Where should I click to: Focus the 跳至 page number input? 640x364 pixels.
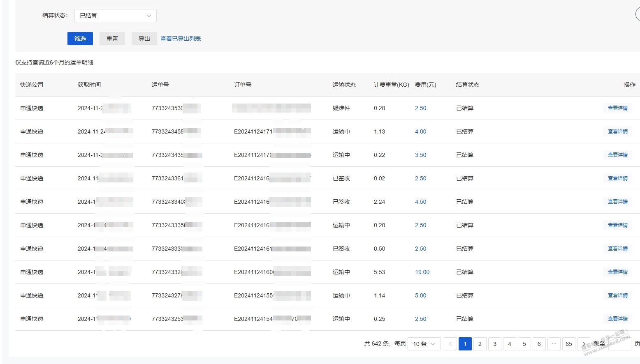click(x=619, y=344)
